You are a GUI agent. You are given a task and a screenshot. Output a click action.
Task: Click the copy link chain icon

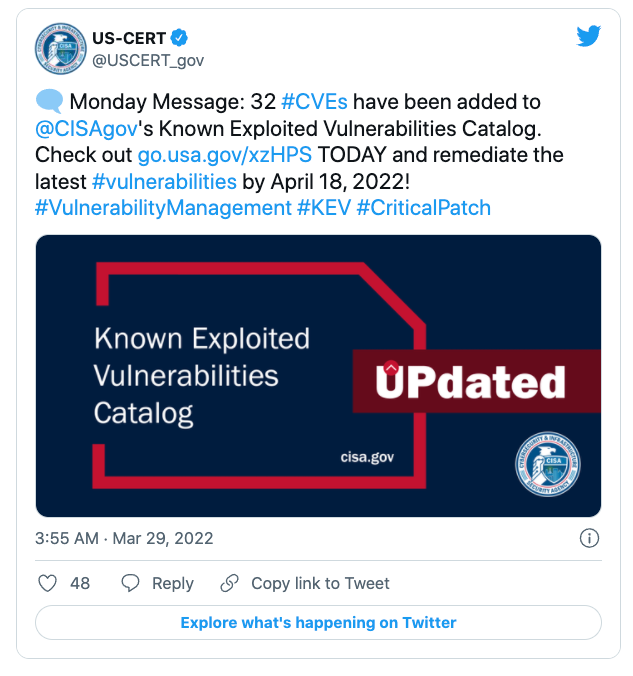[x=230, y=583]
